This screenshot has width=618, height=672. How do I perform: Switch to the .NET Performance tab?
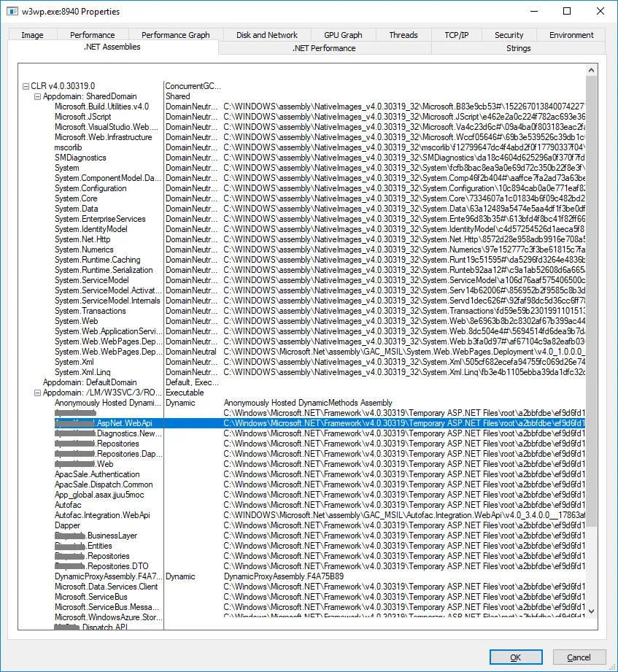click(325, 48)
